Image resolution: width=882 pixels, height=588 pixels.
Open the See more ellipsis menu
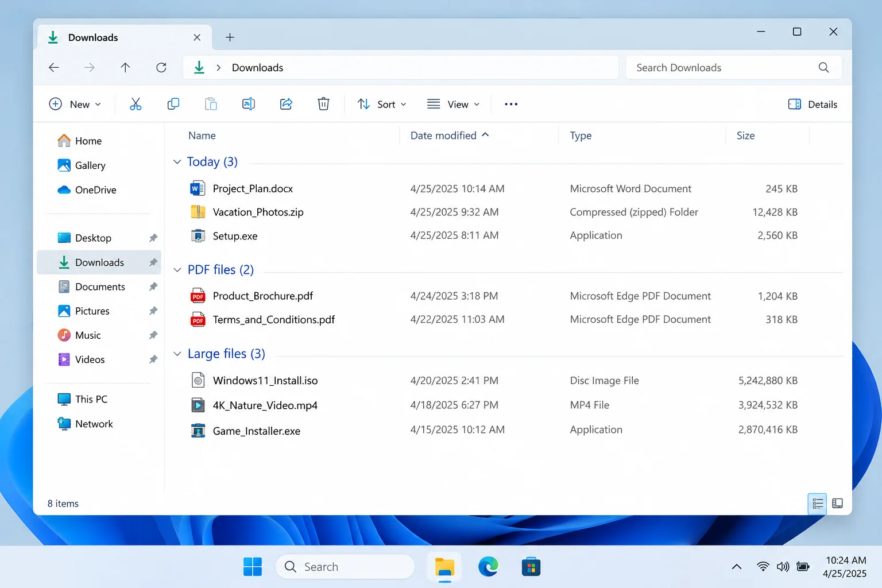pyautogui.click(x=511, y=104)
